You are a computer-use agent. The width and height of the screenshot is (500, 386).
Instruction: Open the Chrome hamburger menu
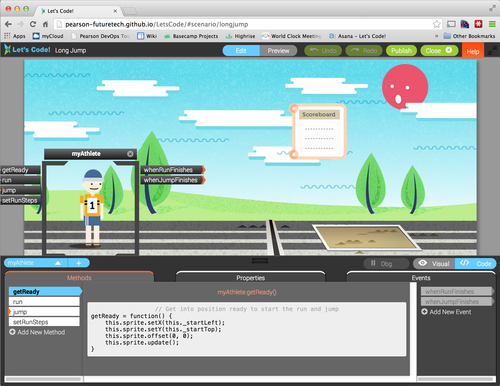tap(492, 24)
